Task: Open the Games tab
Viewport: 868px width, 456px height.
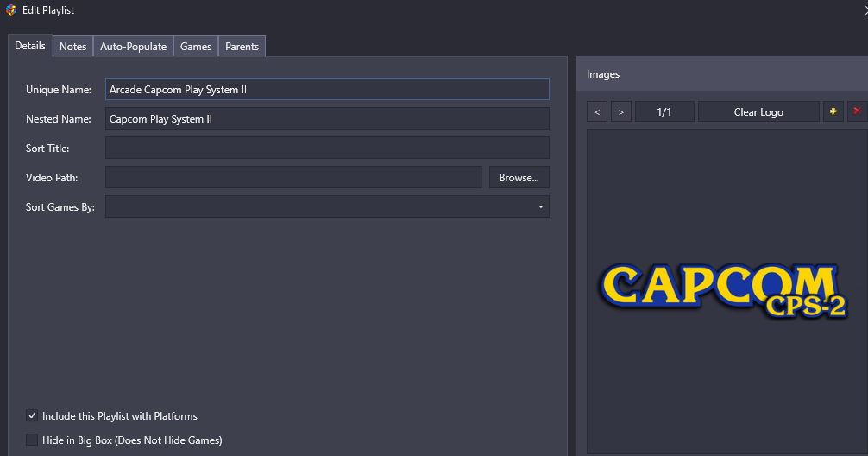Action: (196, 47)
